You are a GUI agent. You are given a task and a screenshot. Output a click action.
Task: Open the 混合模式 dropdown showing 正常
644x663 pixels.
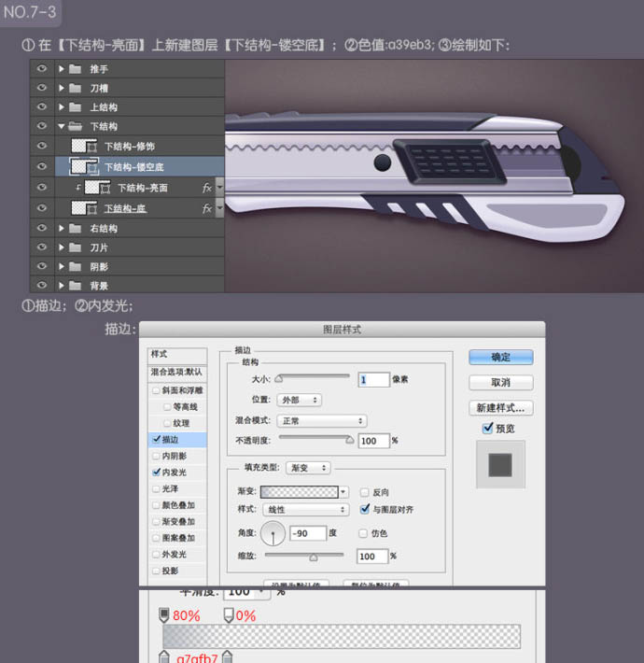coord(322,421)
